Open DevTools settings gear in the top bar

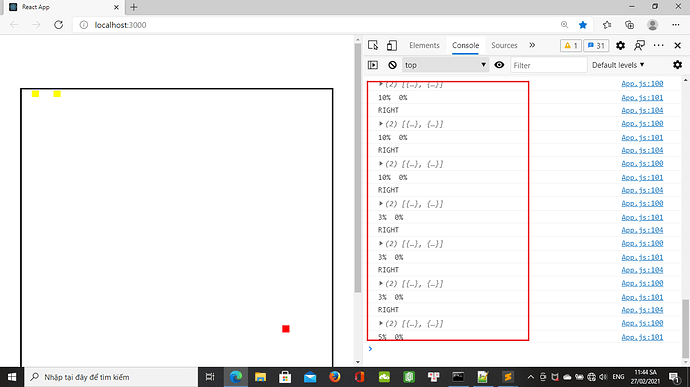tap(620, 45)
